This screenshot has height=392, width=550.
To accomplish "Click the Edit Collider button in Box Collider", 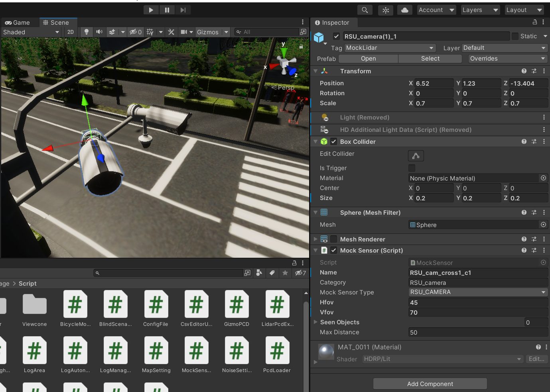I will pos(416,156).
